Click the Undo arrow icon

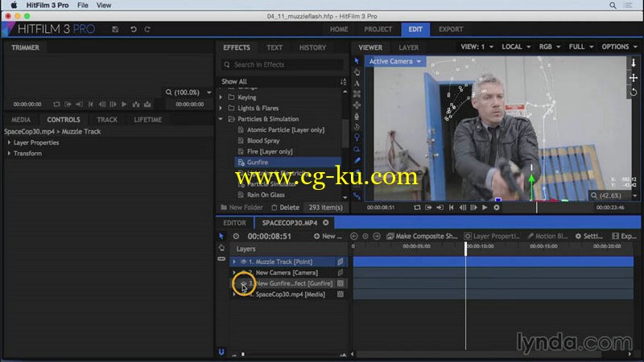tap(133, 29)
